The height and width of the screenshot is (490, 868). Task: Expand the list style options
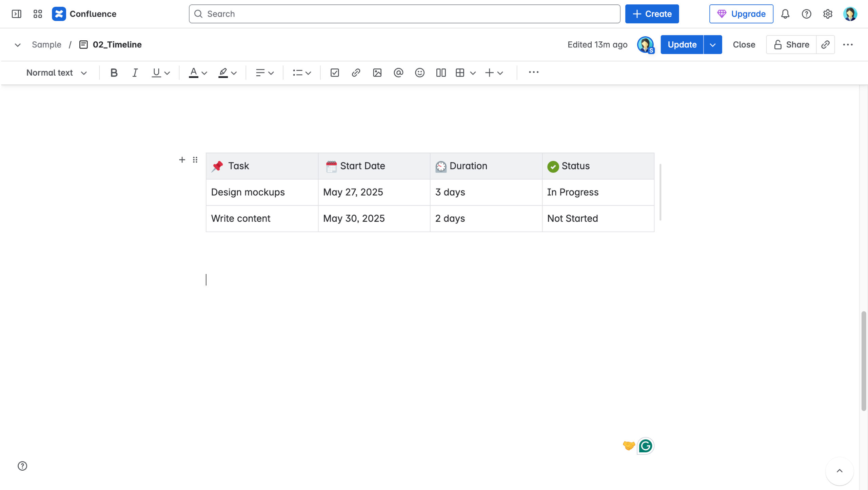pos(302,73)
